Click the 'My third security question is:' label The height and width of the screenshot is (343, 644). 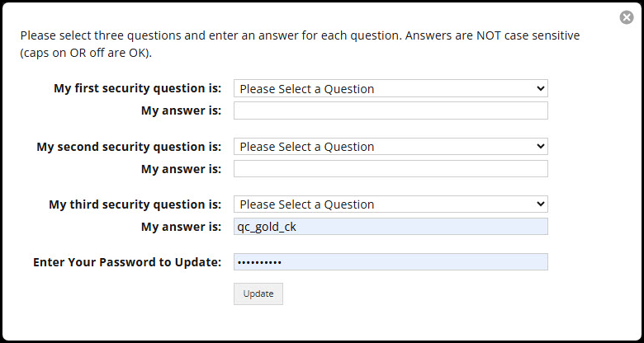click(135, 204)
